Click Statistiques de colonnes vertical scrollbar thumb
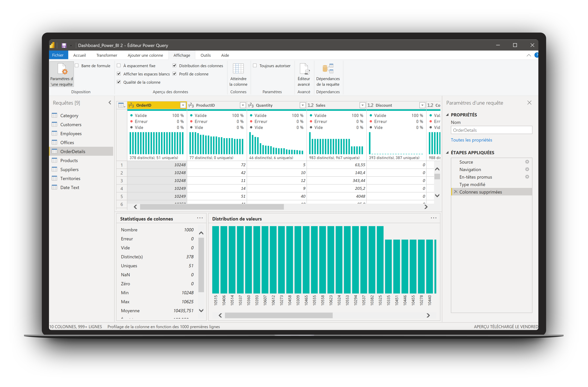 (201, 265)
